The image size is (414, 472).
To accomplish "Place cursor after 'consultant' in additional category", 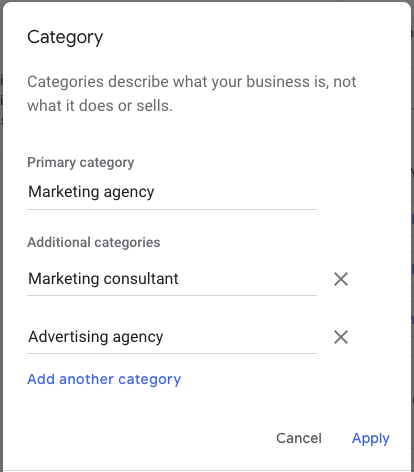I will tap(179, 279).
